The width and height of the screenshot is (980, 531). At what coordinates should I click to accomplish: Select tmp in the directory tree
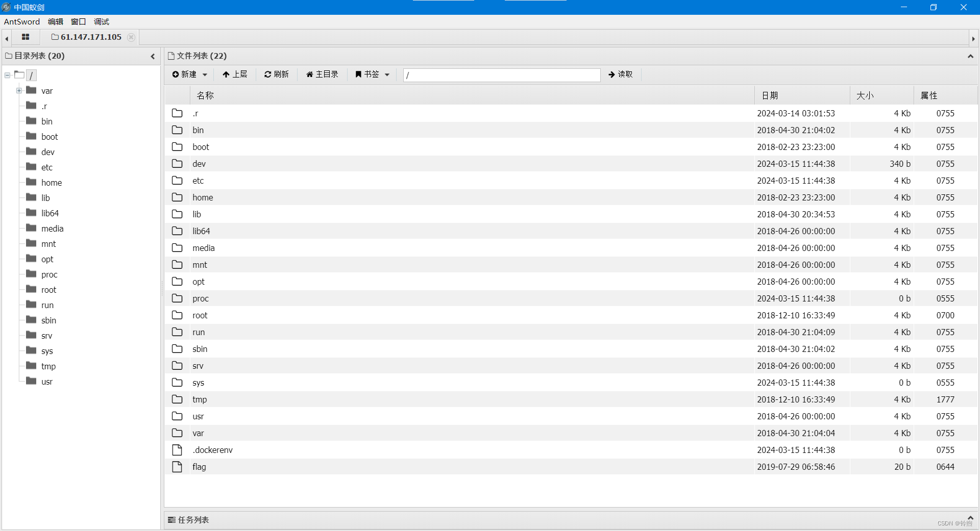tap(48, 366)
